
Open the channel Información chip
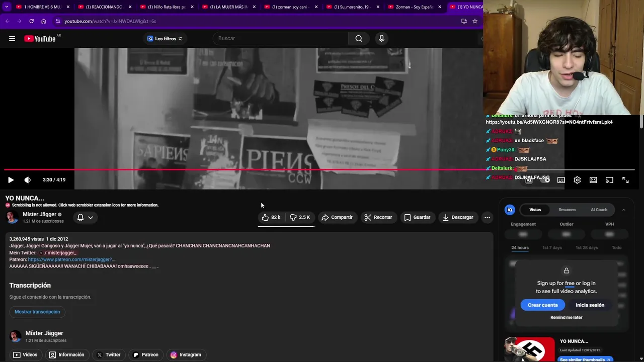tap(66, 355)
